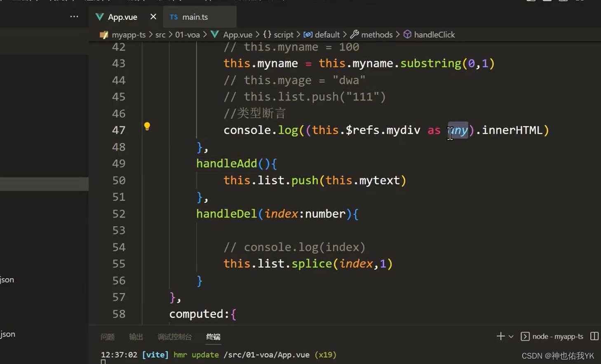601x364 pixels.
Task: Click the Vue icon on App.vue tab
Action: (99, 17)
